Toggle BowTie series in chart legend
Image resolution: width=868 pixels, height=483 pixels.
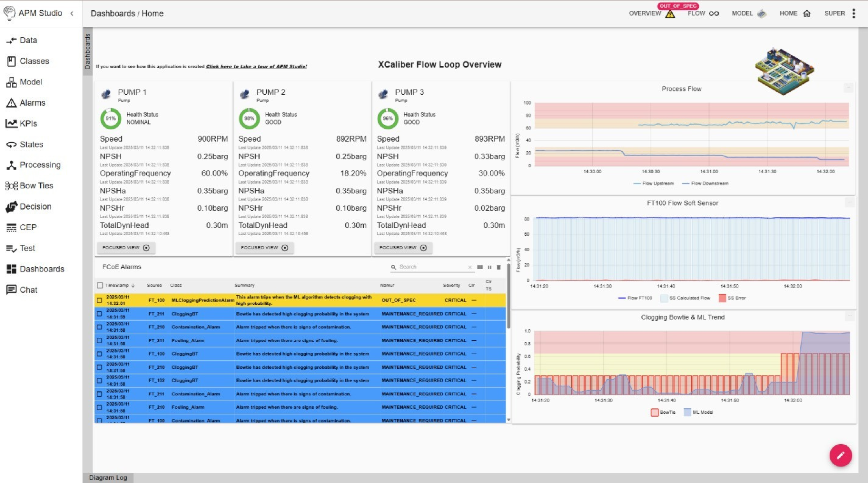tap(663, 412)
